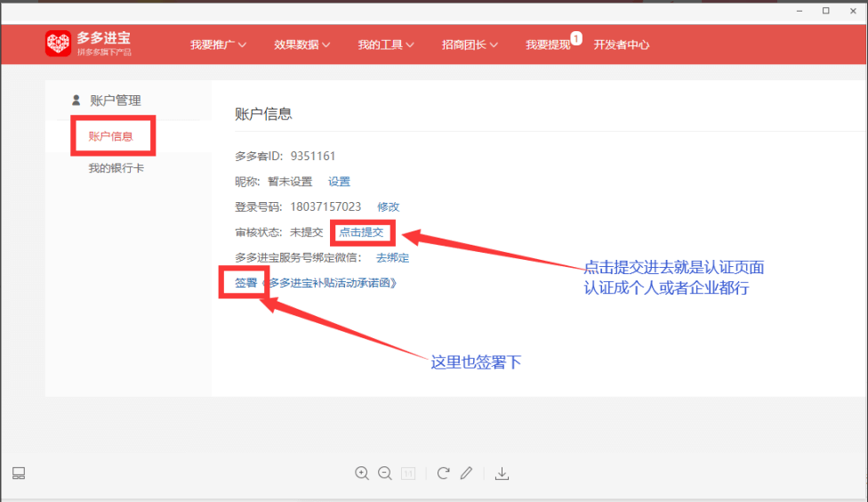The height and width of the screenshot is (502, 868).
Task: Expand the 我的工具 dropdown menu
Action: click(385, 45)
